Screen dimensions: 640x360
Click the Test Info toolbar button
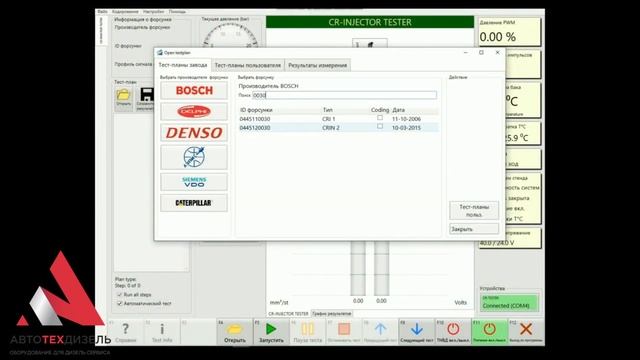[x=162, y=331]
